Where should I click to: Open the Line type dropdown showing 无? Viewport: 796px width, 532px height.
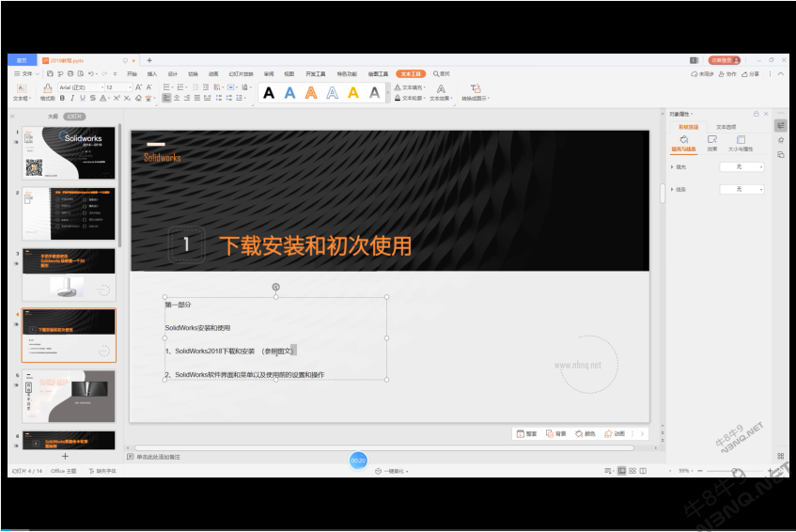coord(741,189)
